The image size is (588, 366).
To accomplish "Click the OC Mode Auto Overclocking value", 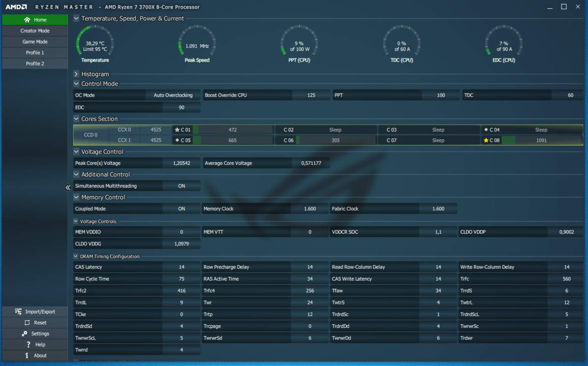I will [173, 95].
